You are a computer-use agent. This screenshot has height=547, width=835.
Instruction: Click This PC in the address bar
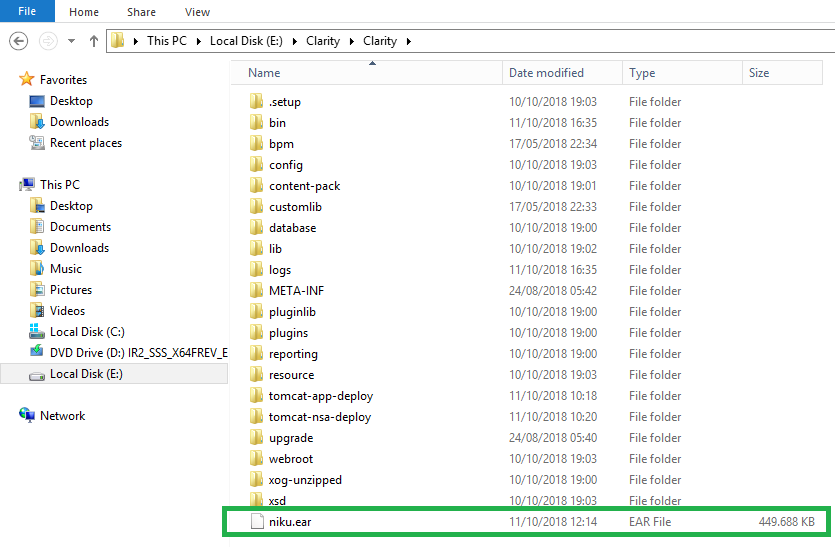tap(167, 41)
